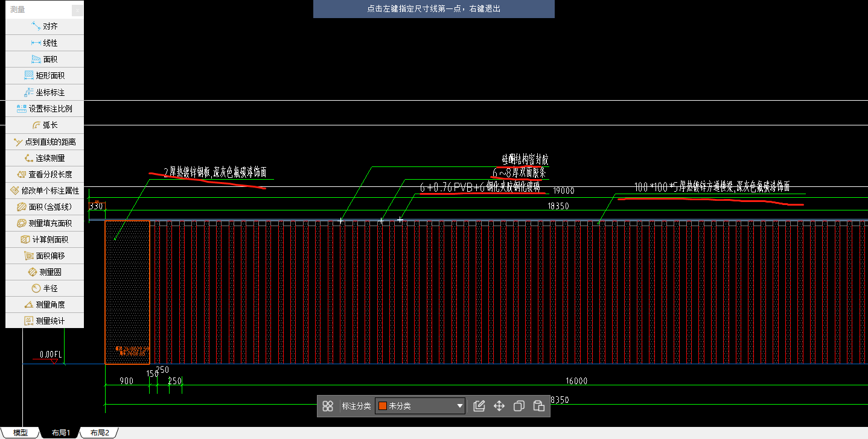868x439 pixels.
Task: Click the 16000 dimension value
Action: pyautogui.click(x=576, y=381)
